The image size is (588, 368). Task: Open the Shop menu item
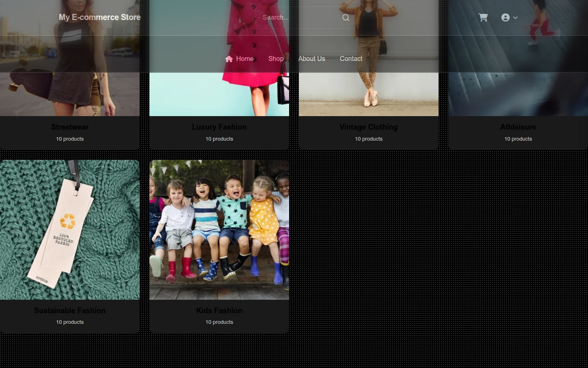pos(276,58)
